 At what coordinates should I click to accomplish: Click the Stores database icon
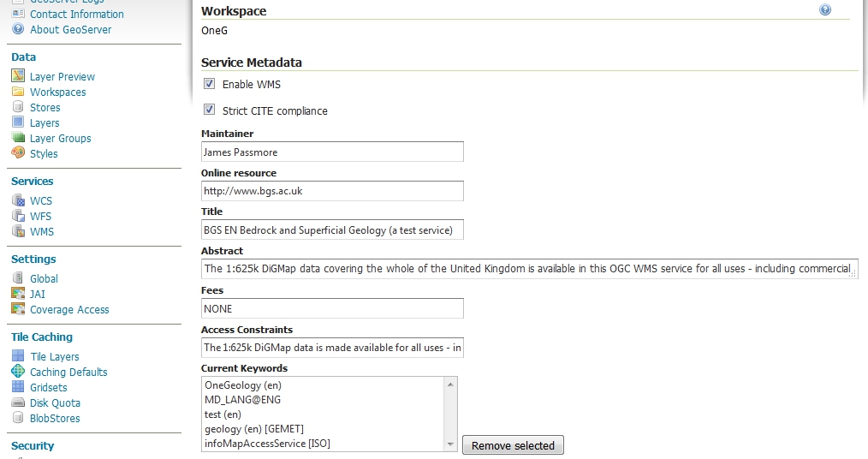tap(18, 107)
